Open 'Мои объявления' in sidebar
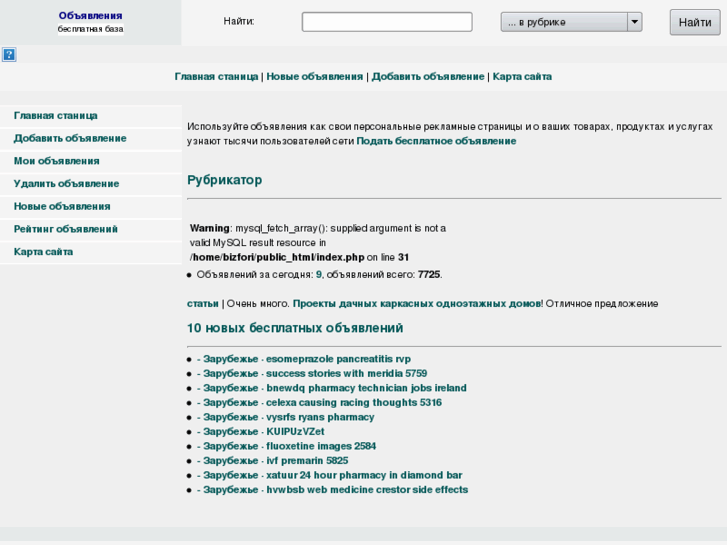 tap(57, 161)
